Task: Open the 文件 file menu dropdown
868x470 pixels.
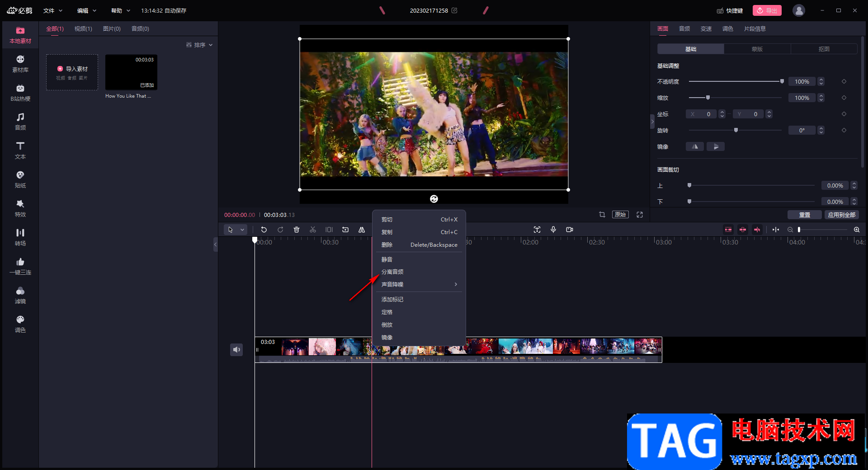Action: [53, 10]
